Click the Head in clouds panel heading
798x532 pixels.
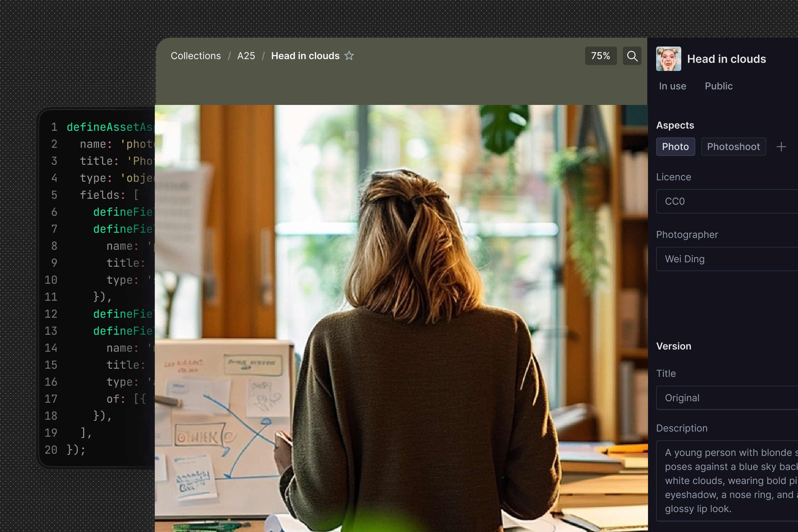pyautogui.click(x=726, y=59)
